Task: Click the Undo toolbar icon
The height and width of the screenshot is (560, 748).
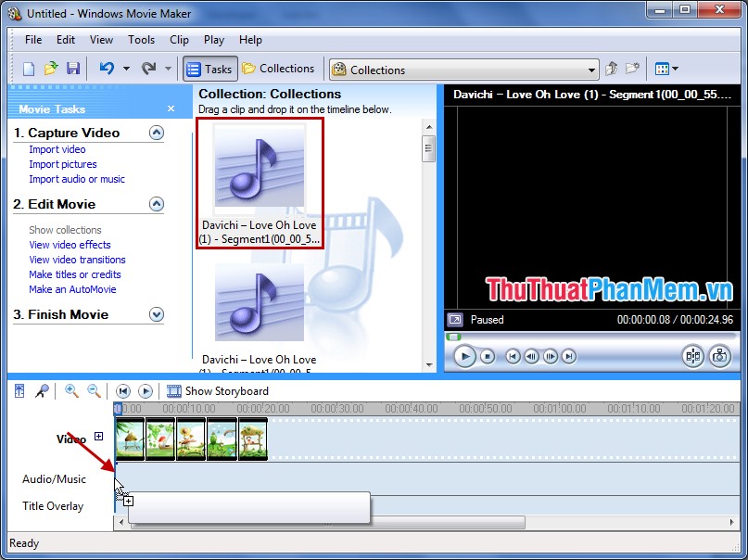Action: click(x=107, y=68)
